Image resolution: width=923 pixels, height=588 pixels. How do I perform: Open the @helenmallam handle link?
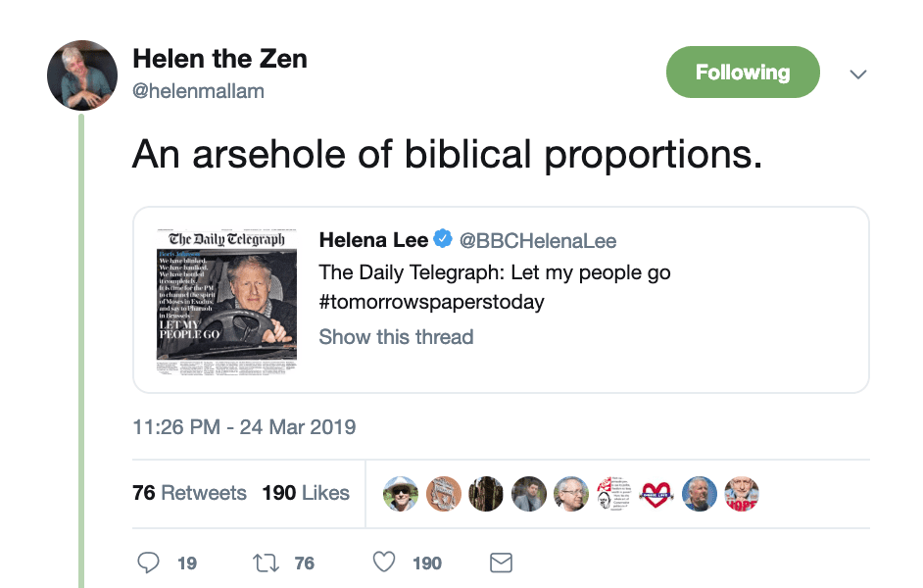pos(198,91)
